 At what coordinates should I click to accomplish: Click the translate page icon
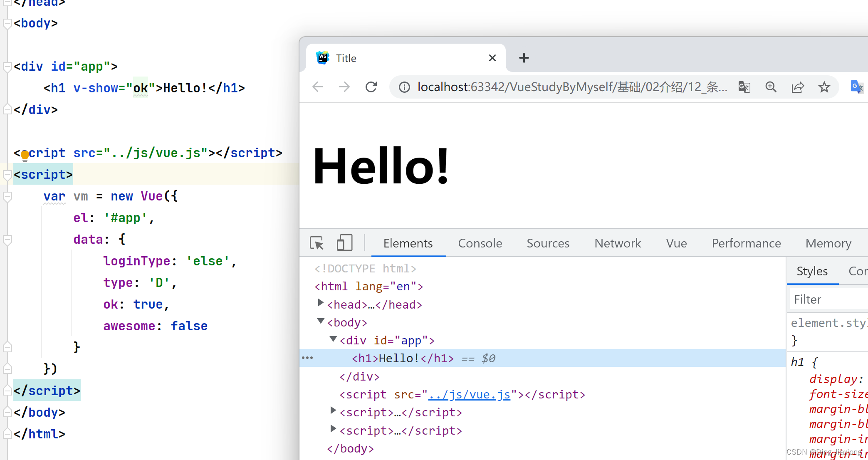point(744,87)
